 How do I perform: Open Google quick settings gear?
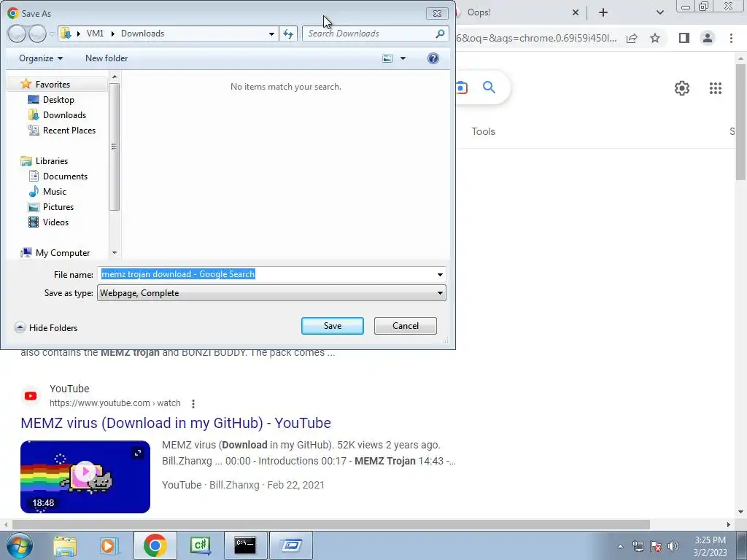(682, 88)
